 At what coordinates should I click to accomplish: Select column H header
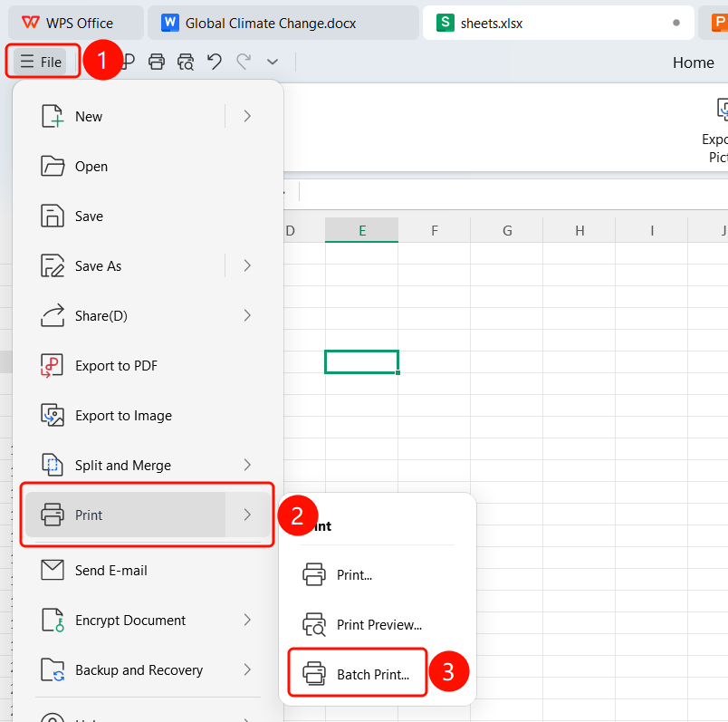click(x=579, y=230)
